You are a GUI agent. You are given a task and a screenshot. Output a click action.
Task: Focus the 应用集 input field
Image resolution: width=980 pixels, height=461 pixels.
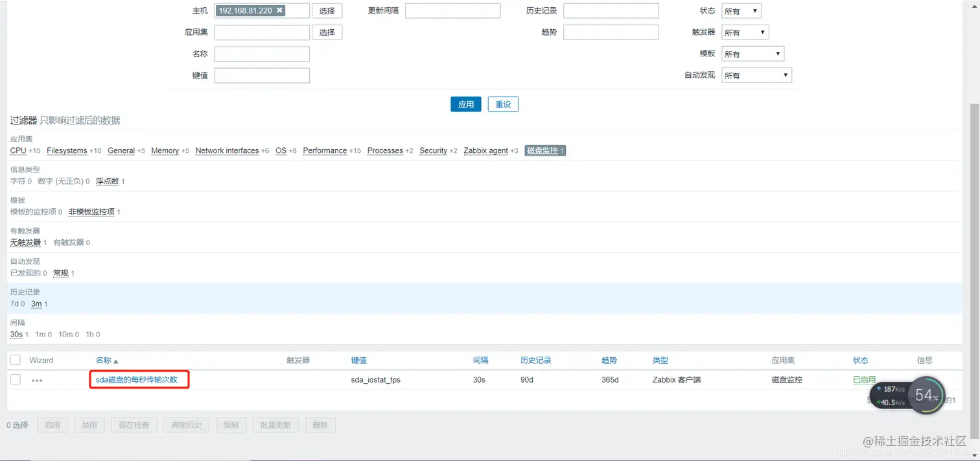[262, 32]
